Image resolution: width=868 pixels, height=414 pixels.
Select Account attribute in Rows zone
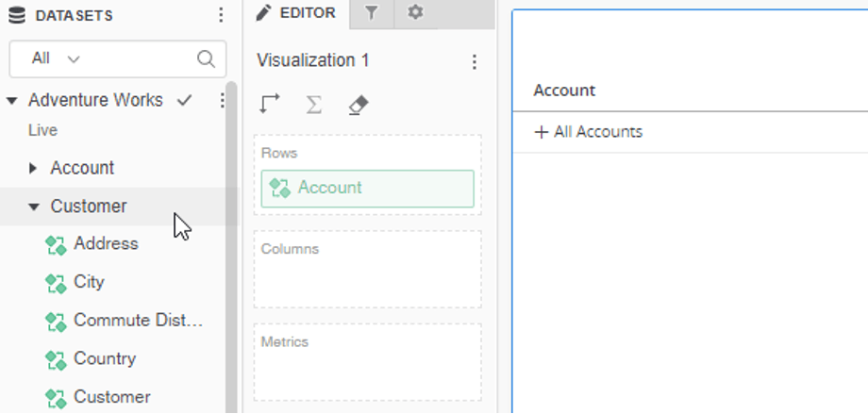pyautogui.click(x=367, y=188)
